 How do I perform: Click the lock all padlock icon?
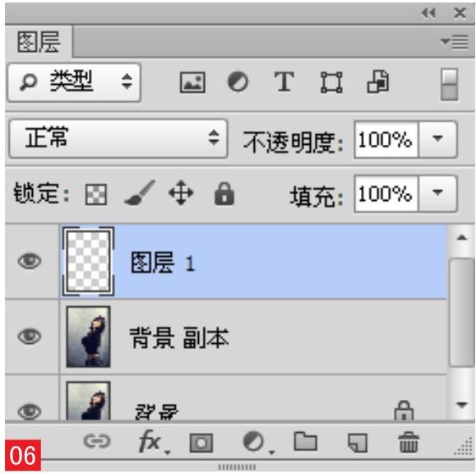click(x=224, y=193)
